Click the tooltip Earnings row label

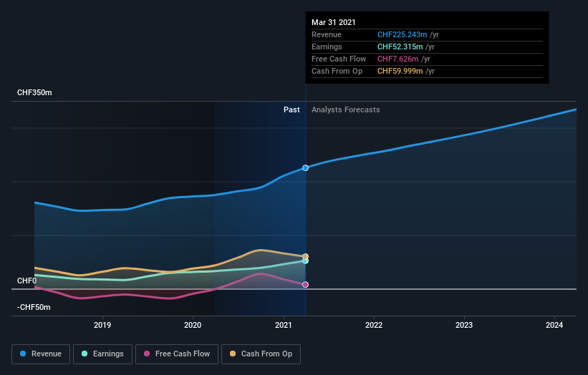(x=327, y=47)
